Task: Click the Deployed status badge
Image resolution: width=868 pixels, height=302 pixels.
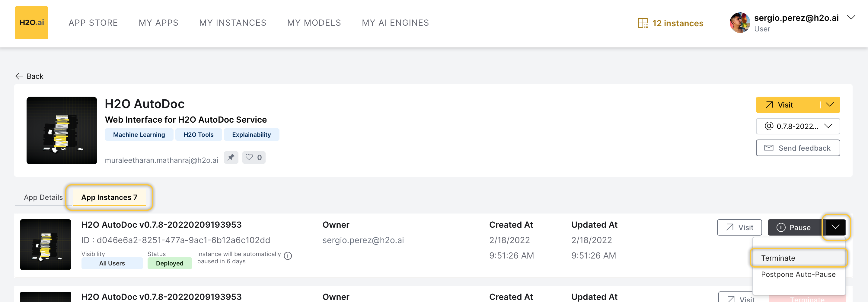Action: pyautogui.click(x=170, y=263)
